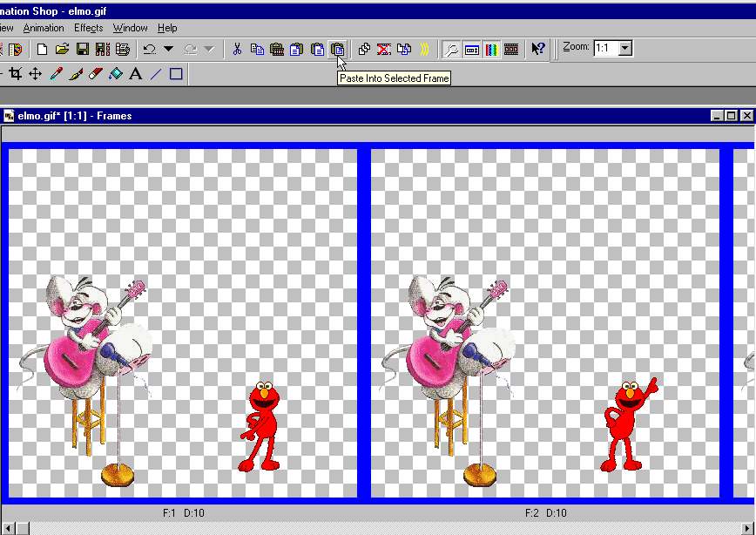Save the animation with the floppy disk icon
This screenshot has width=756, height=535.
tap(83, 49)
